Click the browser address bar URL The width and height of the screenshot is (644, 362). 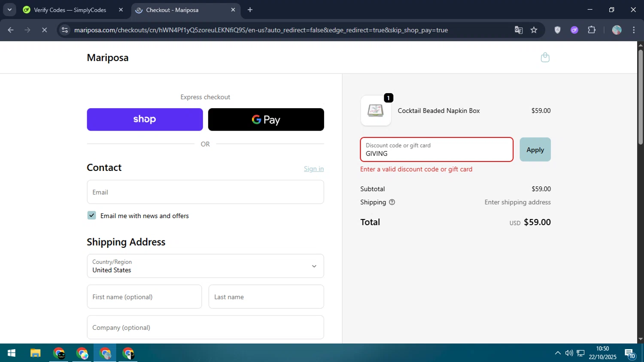point(261,30)
